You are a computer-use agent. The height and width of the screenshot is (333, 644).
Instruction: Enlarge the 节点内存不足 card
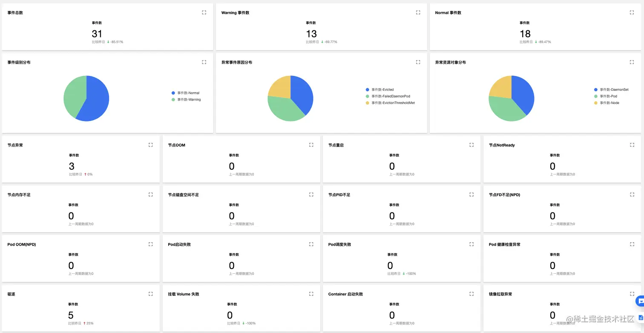coord(150,195)
